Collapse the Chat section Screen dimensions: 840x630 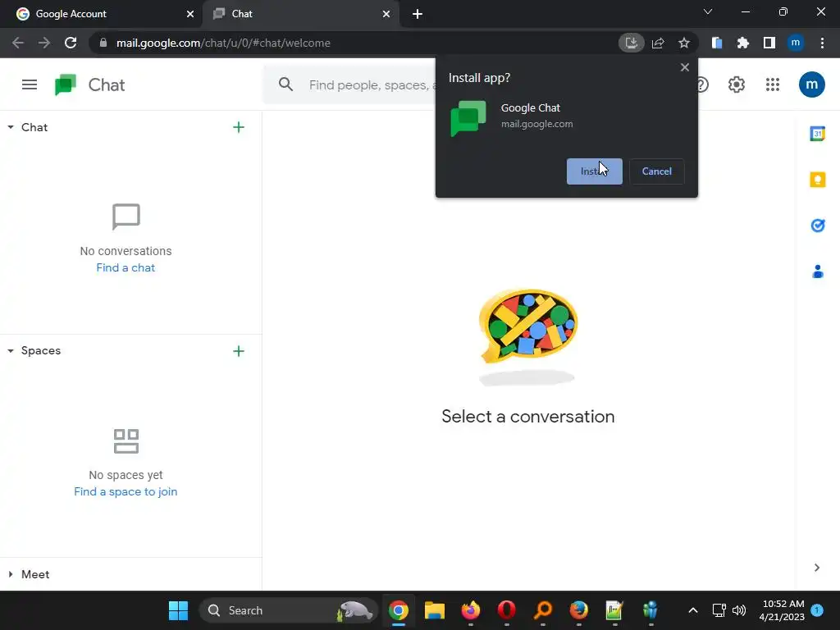click(x=11, y=127)
